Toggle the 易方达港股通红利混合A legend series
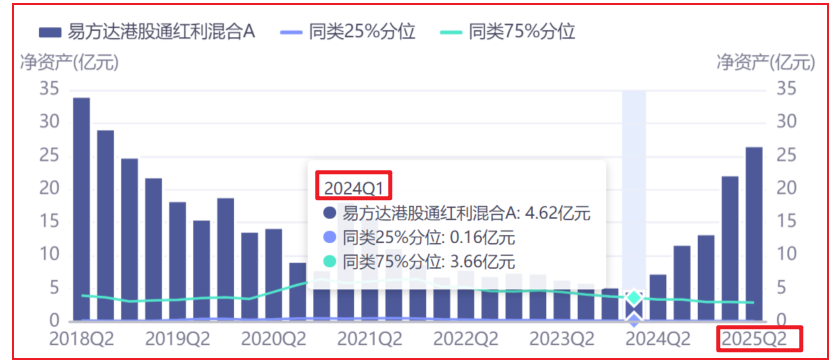838x361 pixels. tap(148, 32)
